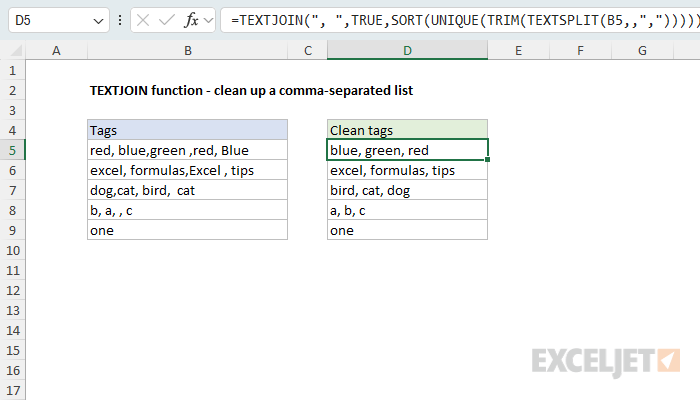Select column E header
This screenshot has width=700, height=400.
click(x=518, y=50)
